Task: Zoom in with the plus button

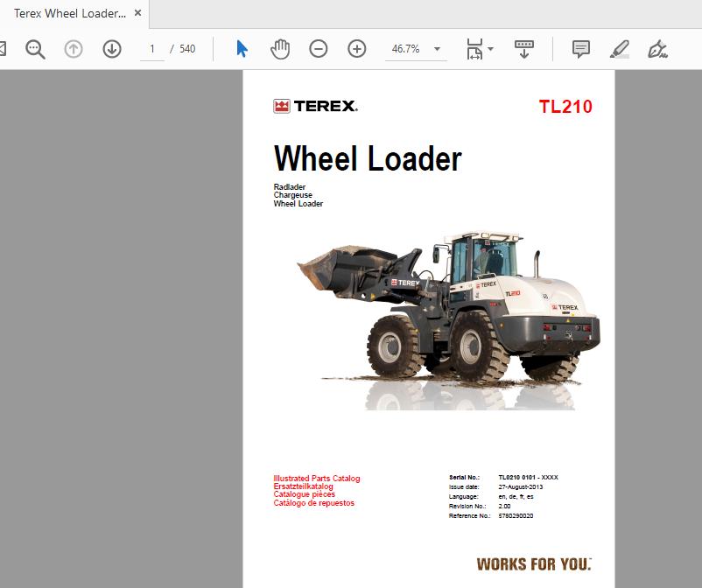Action: (x=357, y=49)
